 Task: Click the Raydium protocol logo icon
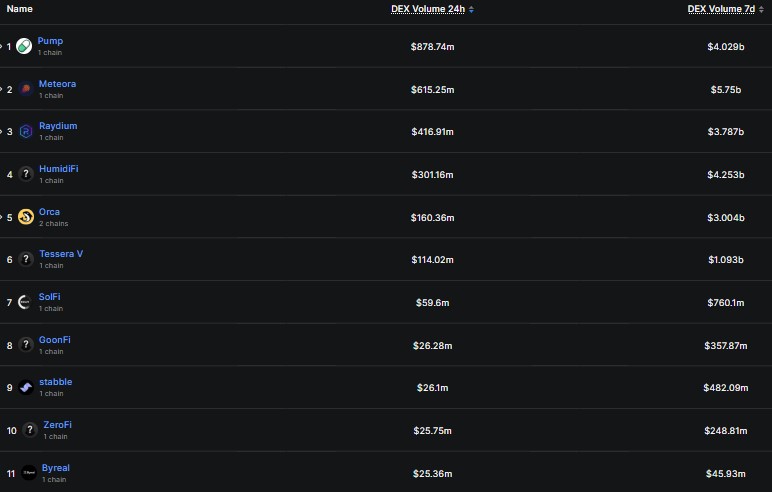[26, 131]
